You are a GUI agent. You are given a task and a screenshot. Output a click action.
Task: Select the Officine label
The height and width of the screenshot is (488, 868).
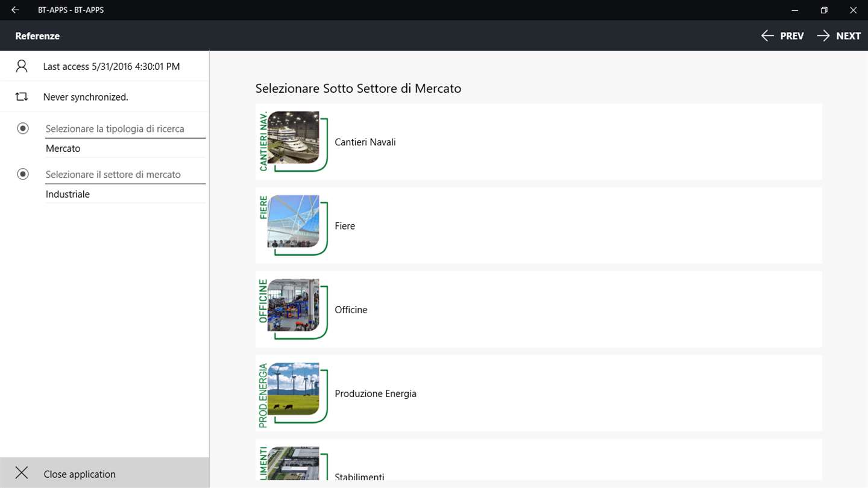(x=351, y=310)
